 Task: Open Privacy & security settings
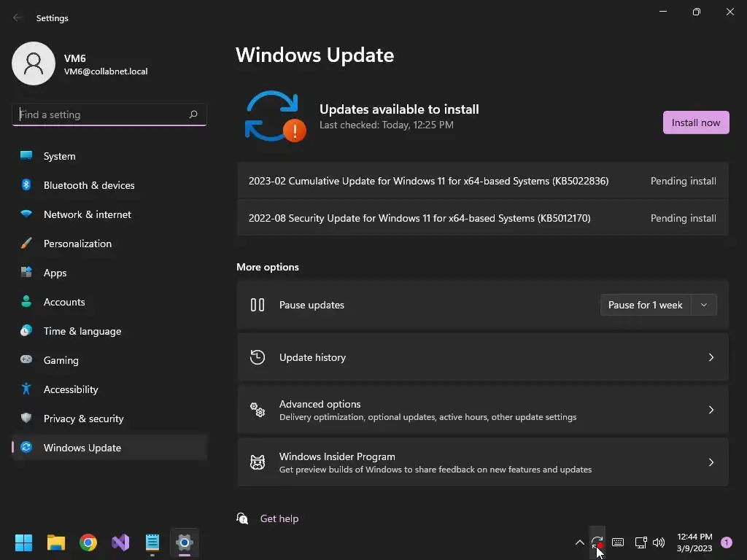click(x=109, y=419)
